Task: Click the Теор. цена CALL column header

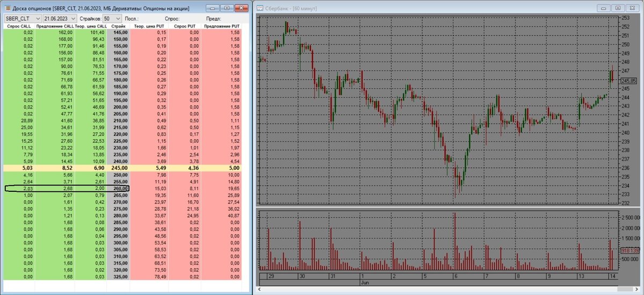Action: (x=91, y=26)
